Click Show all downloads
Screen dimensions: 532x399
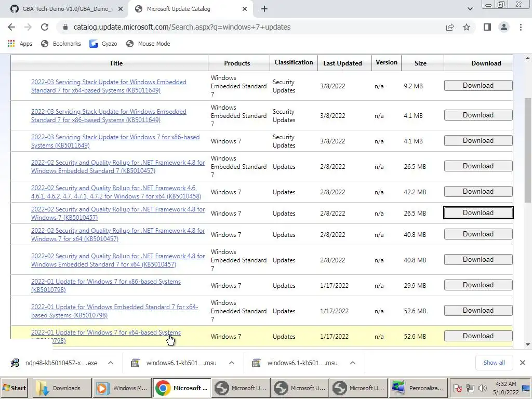click(x=494, y=363)
